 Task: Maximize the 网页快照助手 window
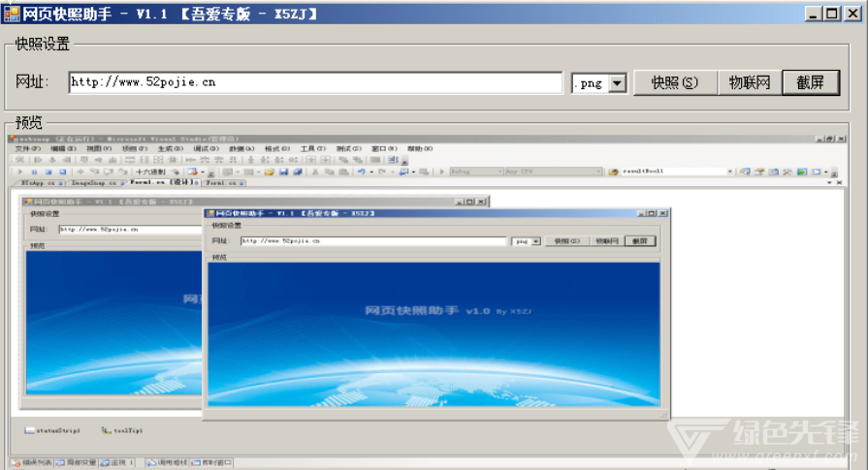click(831, 14)
